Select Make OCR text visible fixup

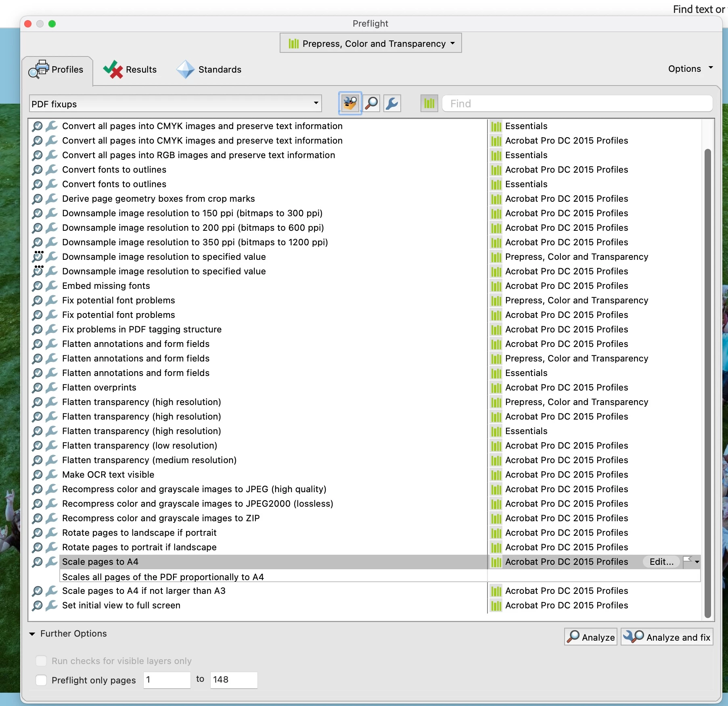[108, 474]
